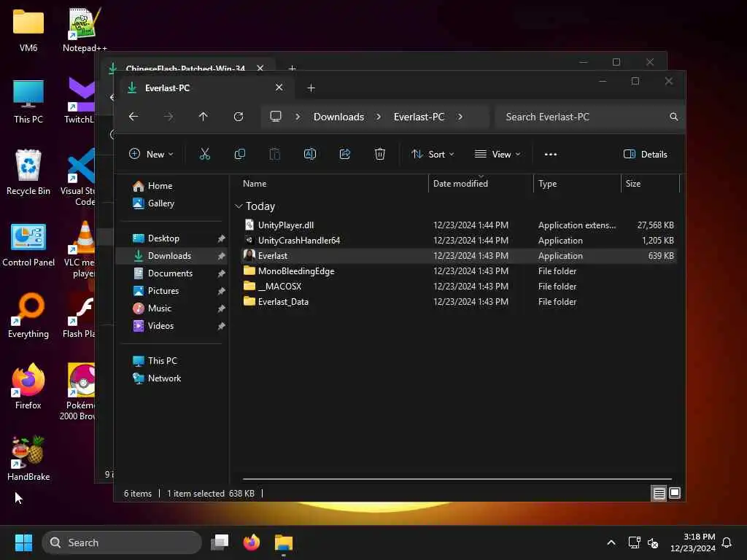This screenshot has width=747, height=560.
Task: Open the Windows Start menu
Action: [23, 542]
